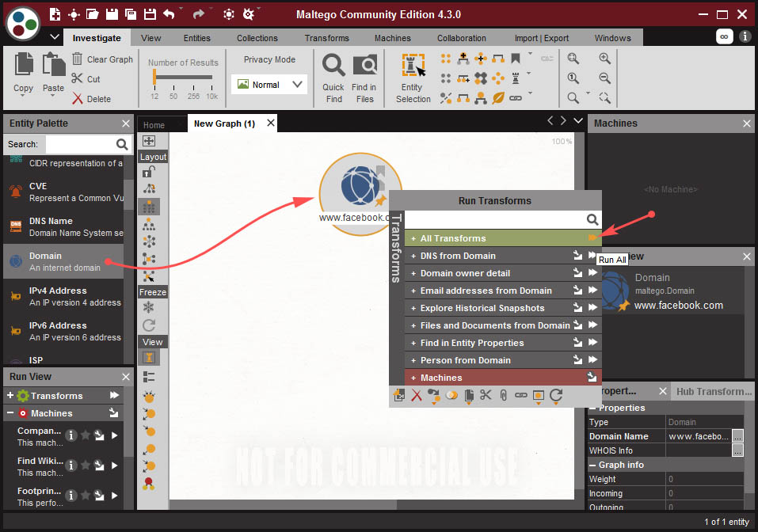The width and height of the screenshot is (758, 532).
Task: Click the freeze snowflake icon
Action: 149,307
